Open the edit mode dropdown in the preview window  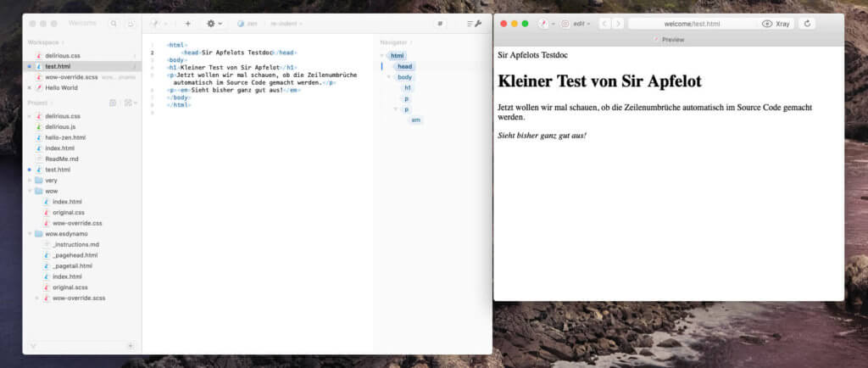click(576, 24)
